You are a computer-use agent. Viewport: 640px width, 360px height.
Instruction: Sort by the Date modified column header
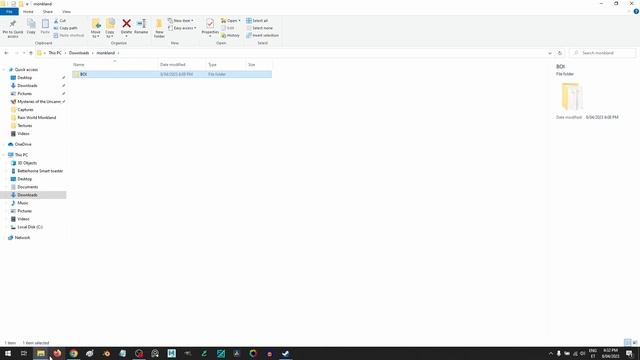(182, 64)
